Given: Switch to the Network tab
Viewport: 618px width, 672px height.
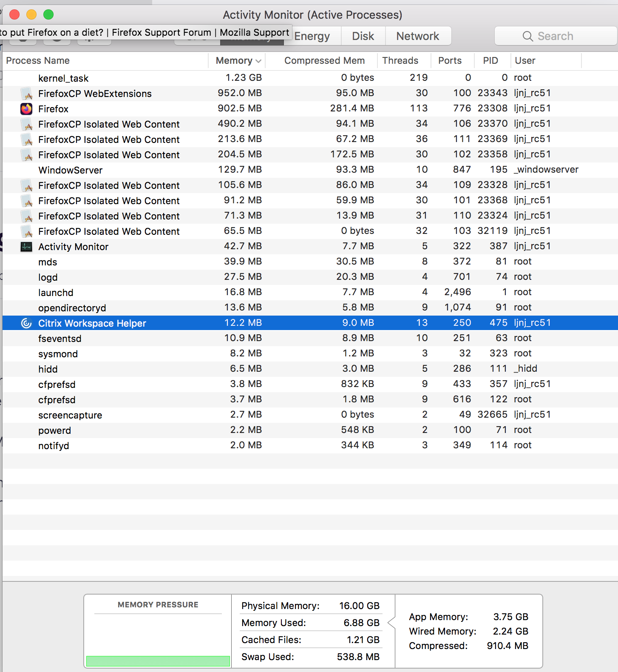Looking at the screenshot, I should click(417, 36).
